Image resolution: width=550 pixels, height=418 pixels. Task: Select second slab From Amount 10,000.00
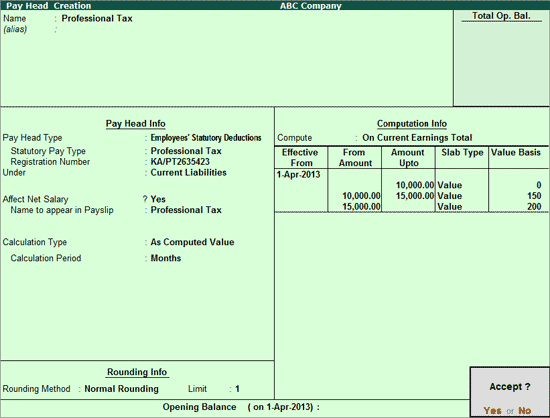(361, 196)
